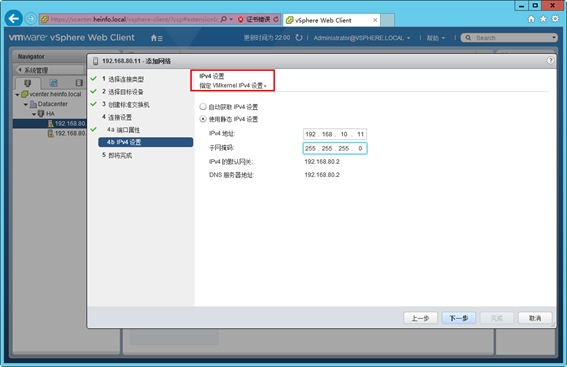Open a new blank browser tab
Viewport: 567px width, 367px height.
pyautogui.click(x=387, y=20)
